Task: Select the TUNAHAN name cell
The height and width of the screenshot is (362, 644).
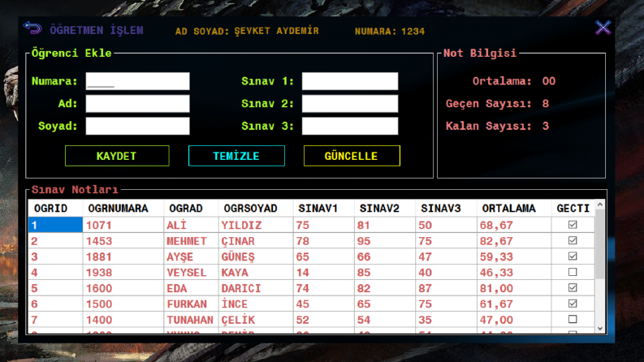Action: (x=191, y=320)
